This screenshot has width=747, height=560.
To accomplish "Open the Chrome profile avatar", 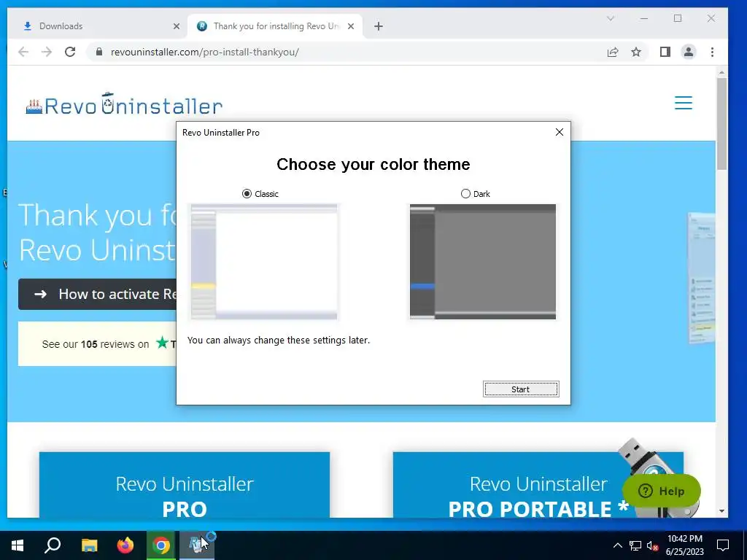I will coord(689,52).
